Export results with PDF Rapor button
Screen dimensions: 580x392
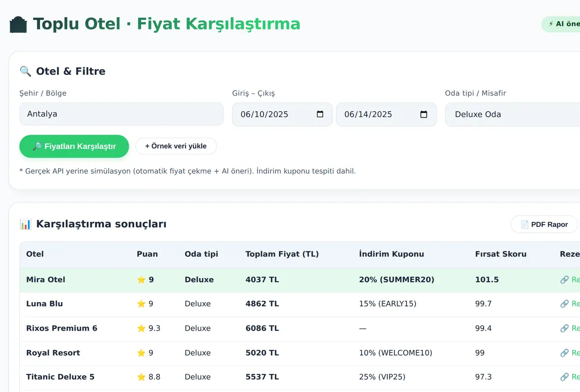point(544,224)
